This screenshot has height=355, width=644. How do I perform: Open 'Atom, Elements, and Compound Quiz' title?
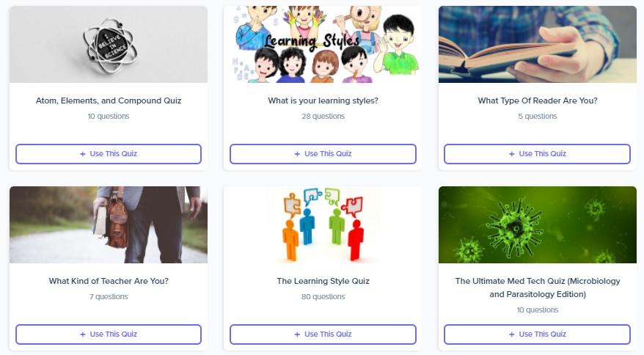109,100
